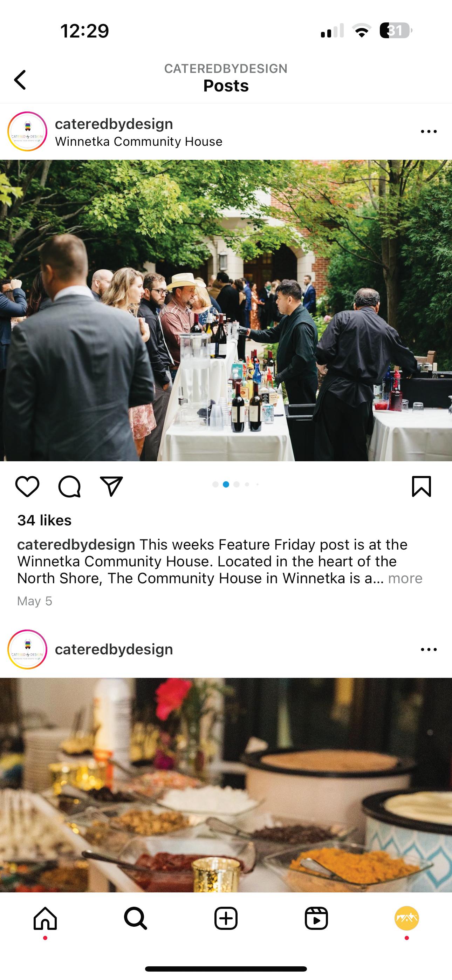Tap cateredbydesign avatar on second post
452x980 pixels.
(27, 649)
